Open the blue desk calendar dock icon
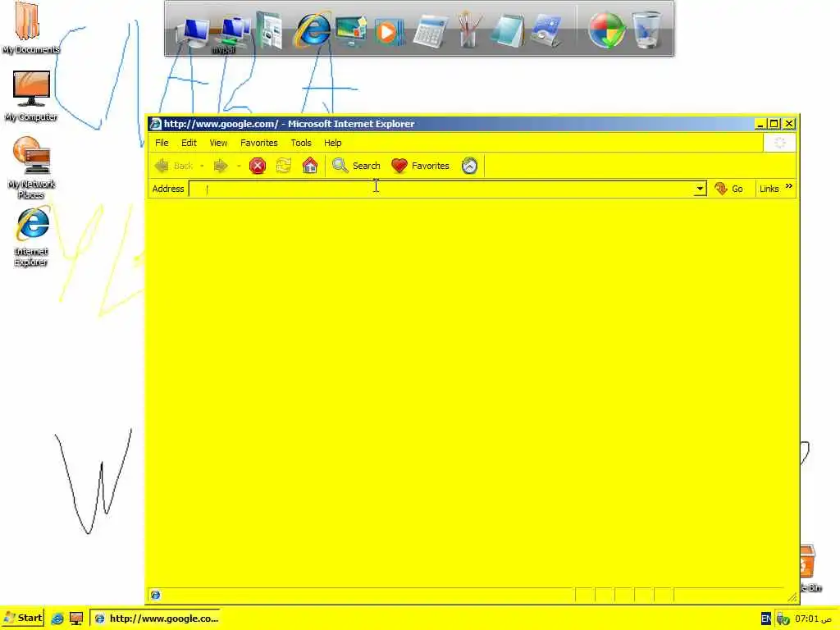Image resolution: width=840 pixels, height=630 pixels. (546, 32)
